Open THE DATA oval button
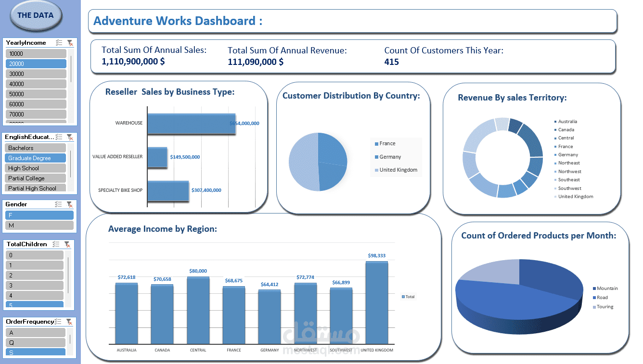 point(36,15)
